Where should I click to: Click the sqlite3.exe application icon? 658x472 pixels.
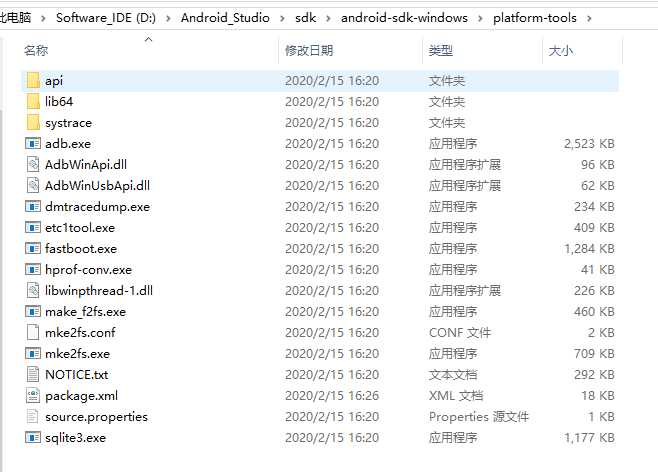click(33, 437)
